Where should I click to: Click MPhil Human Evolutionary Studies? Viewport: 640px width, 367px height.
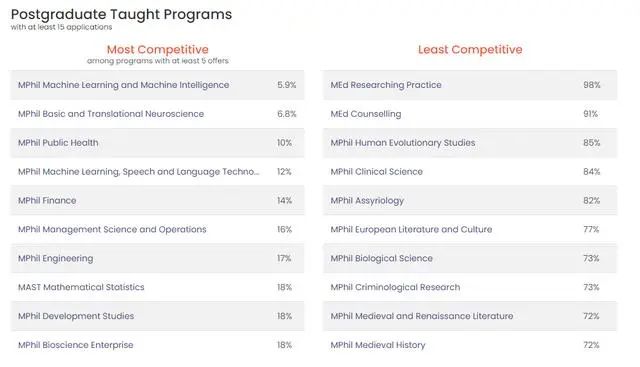click(x=403, y=143)
